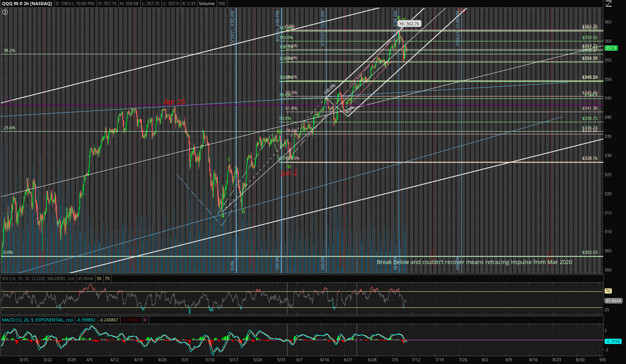Click the RSI value 45.8644 in header
The image size is (626, 364).
[85, 278]
